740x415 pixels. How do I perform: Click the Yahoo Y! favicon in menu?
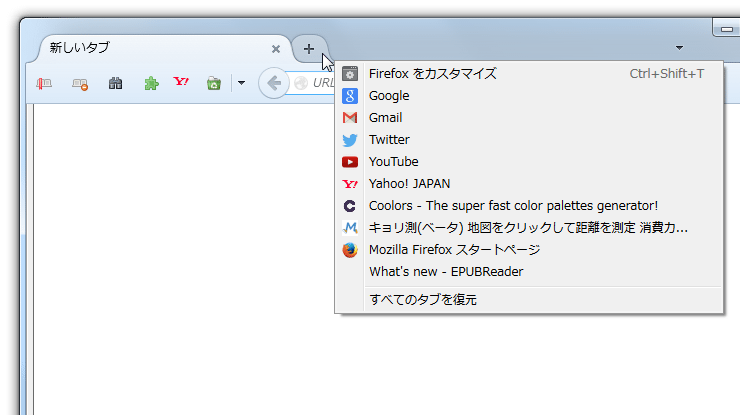[350, 184]
